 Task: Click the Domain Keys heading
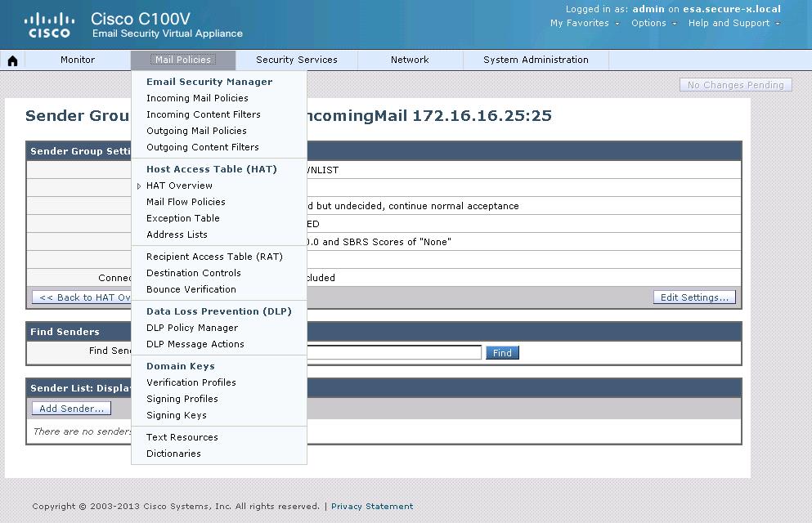pyautogui.click(x=180, y=366)
